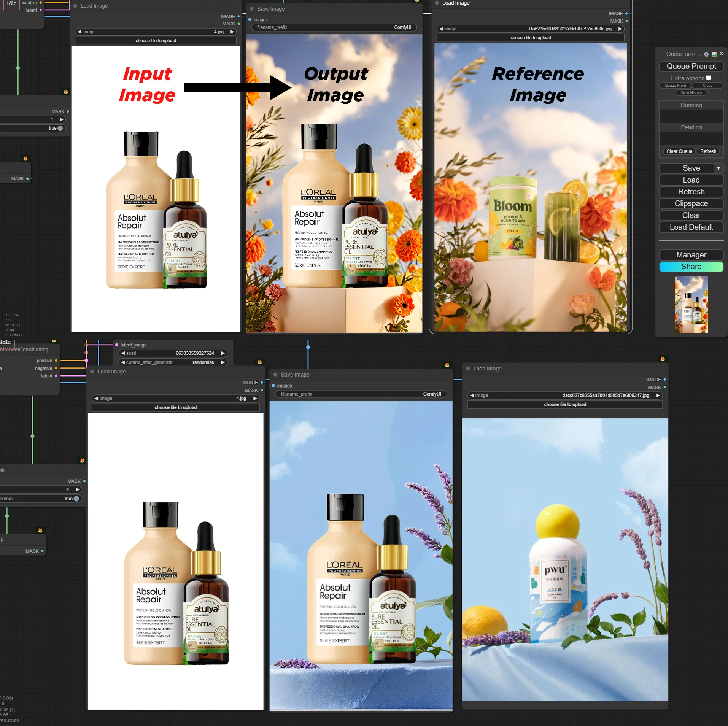Click the seed value 663333559227524
The width and height of the screenshot is (728, 726).
(x=195, y=353)
